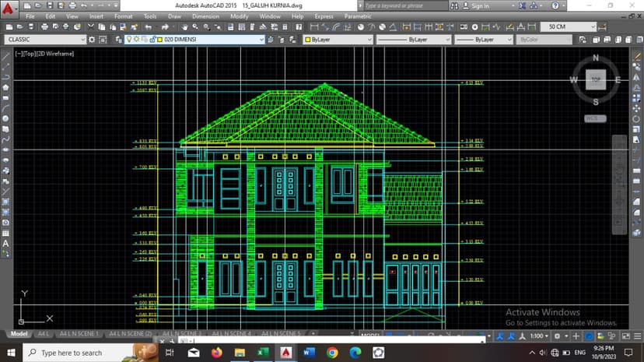
Task: Toggle the MODEL space status bar button
Action: tap(370, 336)
